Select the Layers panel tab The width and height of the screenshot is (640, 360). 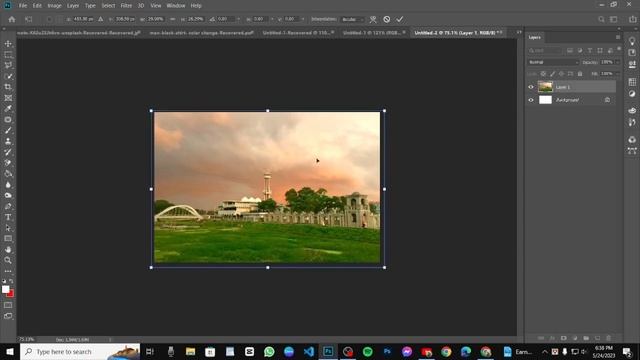click(x=534, y=37)
